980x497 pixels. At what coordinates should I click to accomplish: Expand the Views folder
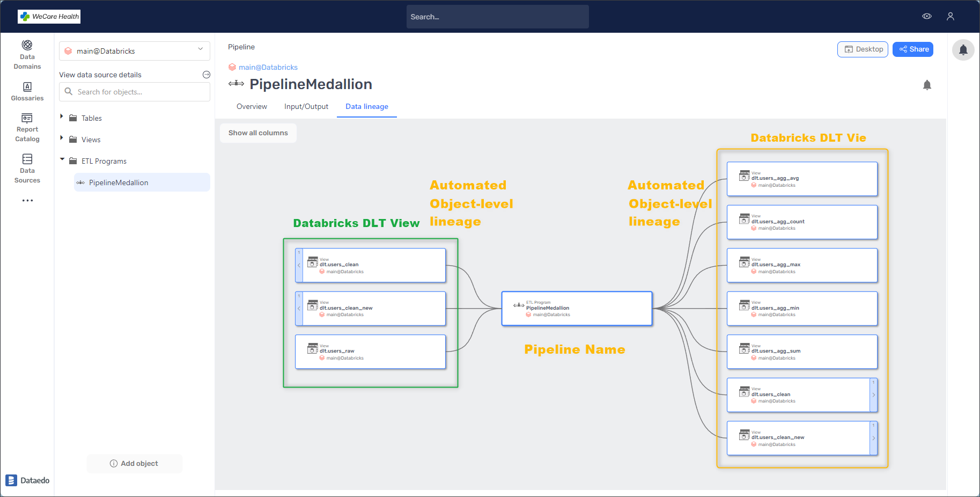pos(62,138)
